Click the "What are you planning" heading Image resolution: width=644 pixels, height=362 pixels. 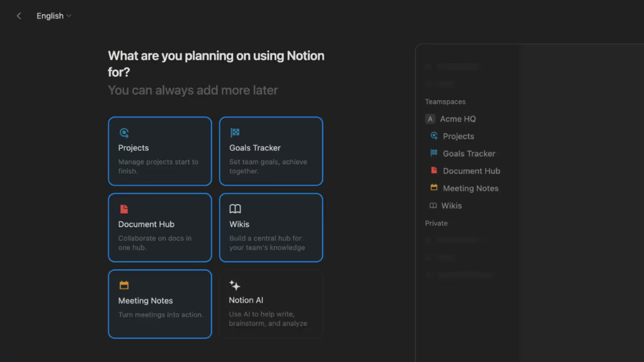(216, 64)
